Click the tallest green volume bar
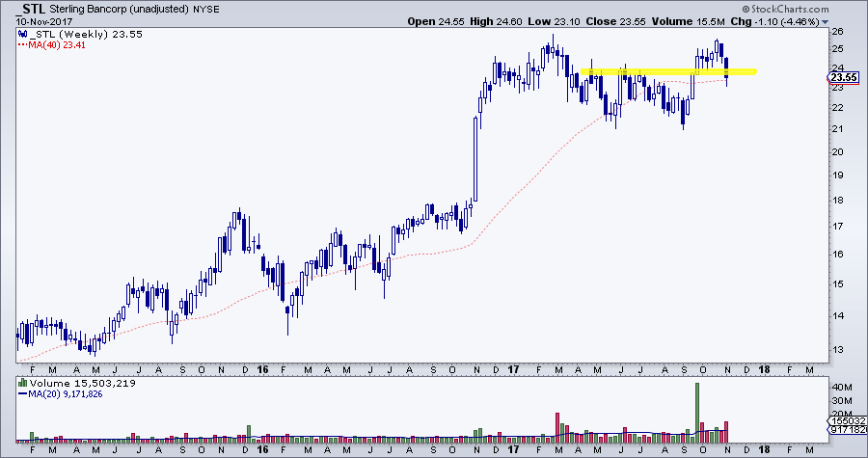The image size is (868, 458). pyautogui.click(x=697, y=412)
